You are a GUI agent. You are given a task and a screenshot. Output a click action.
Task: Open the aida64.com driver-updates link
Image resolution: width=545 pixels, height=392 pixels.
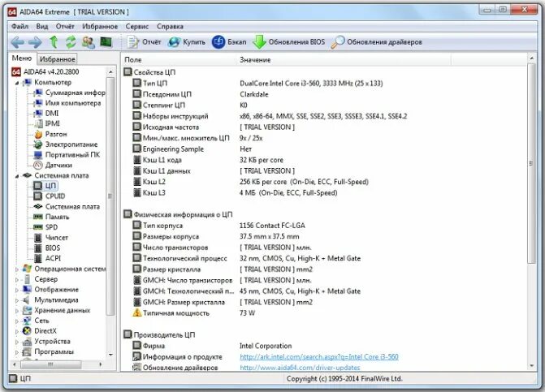point(300,368)
